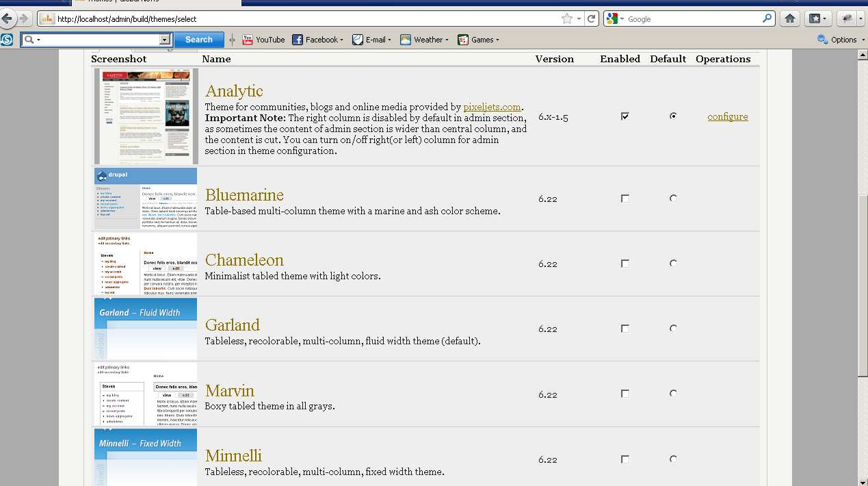Image resolution: width=868 pixels, height=486 pixels.
Task: Open the Options dropdown menu
Action: pyautogui.click(x=862, y=40)
